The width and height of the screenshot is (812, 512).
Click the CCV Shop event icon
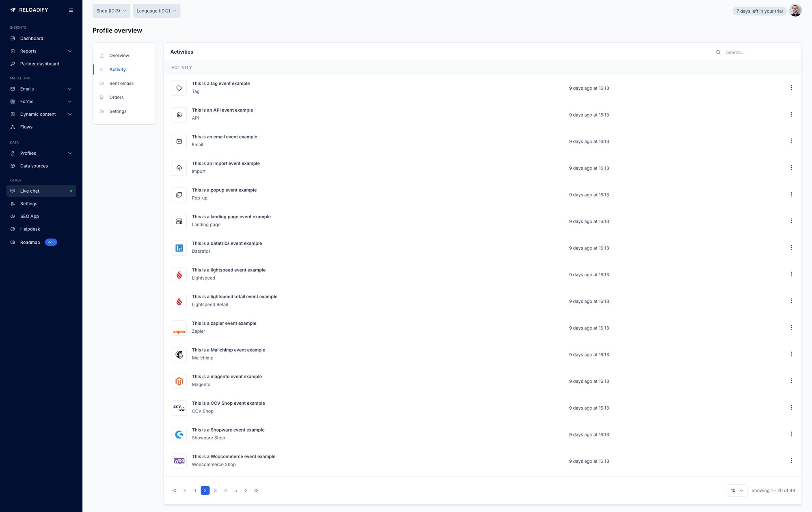(x=179, y=408)
